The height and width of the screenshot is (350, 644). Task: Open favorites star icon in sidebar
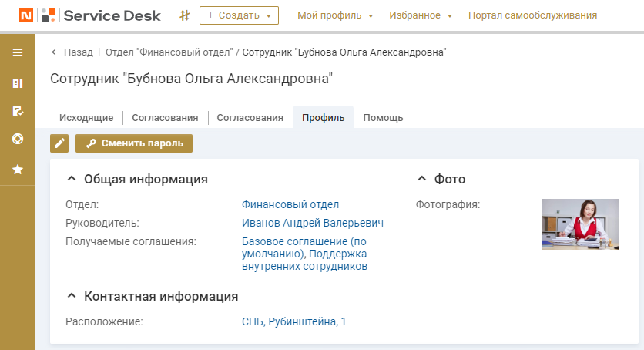click(17, 169)
